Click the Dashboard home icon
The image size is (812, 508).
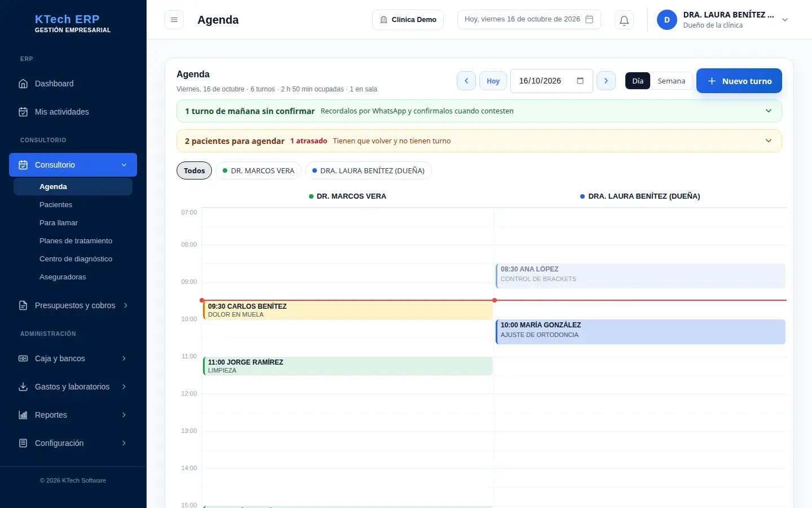tap(23, 84)
